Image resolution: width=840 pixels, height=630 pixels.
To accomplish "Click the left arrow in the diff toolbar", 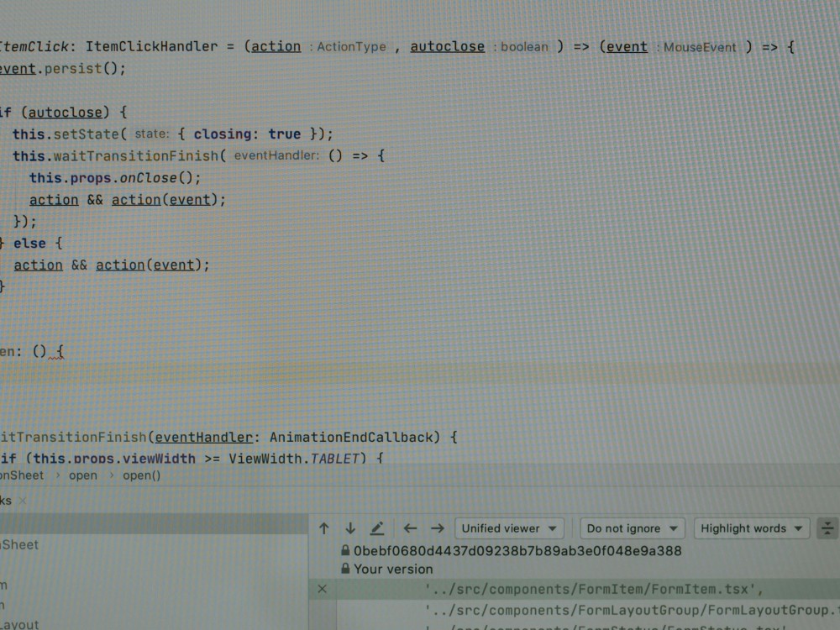I will coord(411,528).
